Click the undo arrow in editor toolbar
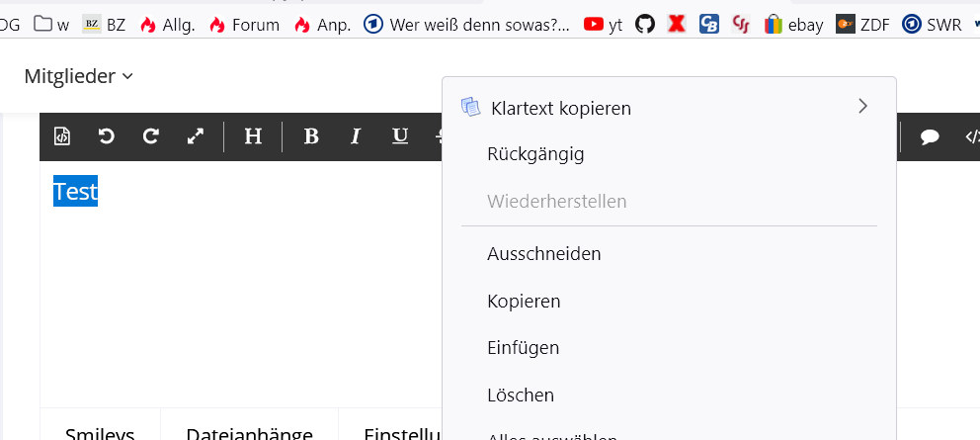 tap(107, 136)
